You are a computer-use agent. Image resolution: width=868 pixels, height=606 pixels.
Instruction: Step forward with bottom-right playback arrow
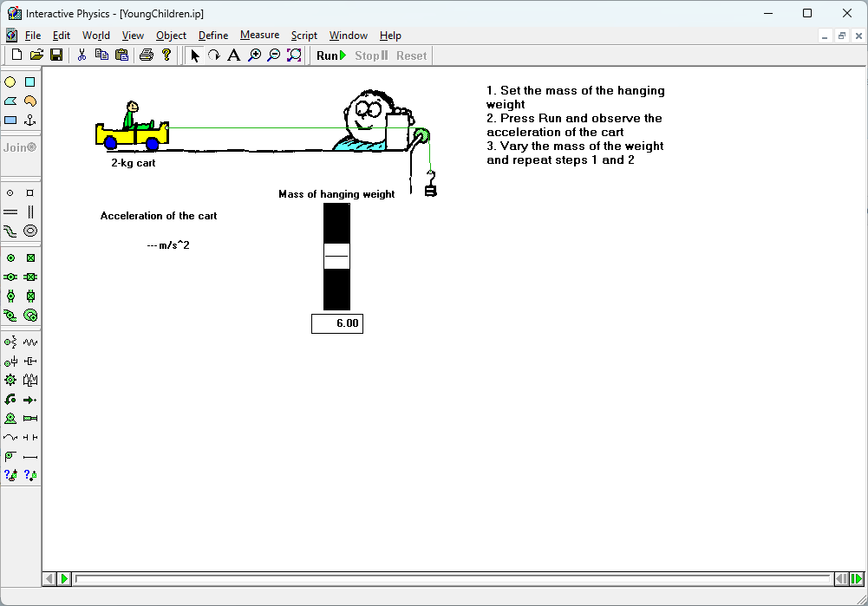pos(856,578)
